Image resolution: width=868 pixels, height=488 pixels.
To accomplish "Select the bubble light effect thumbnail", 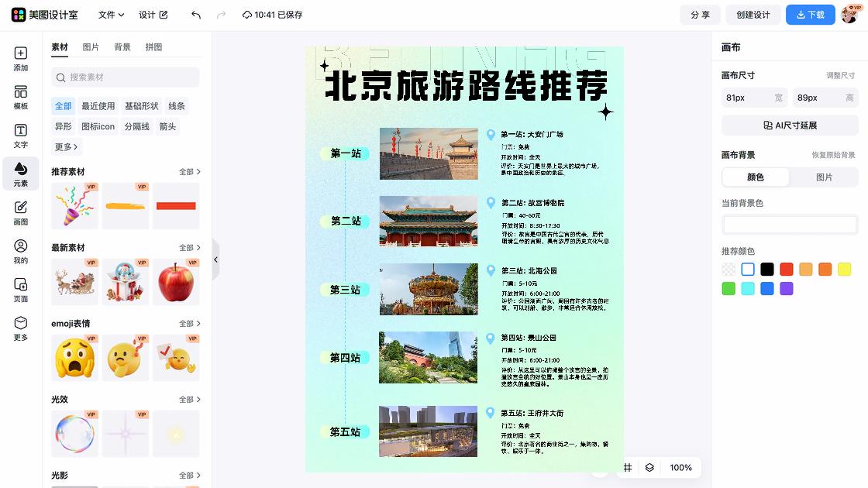I will click(x=74, y=433).
